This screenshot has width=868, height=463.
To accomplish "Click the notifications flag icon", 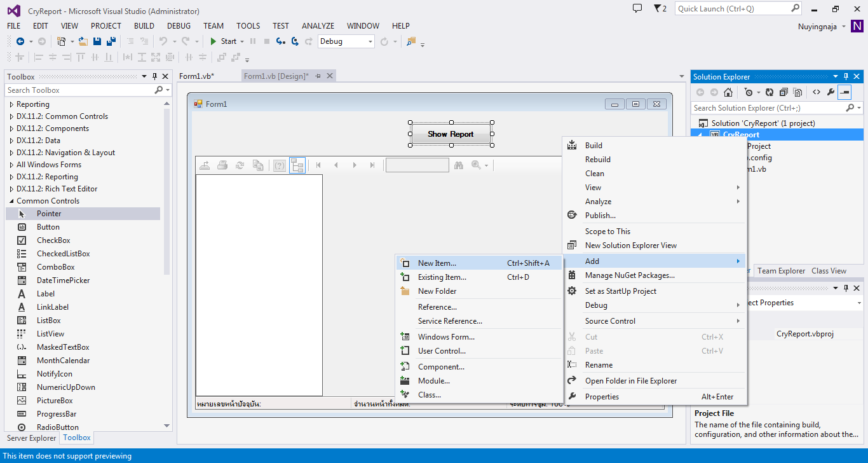I will pos(657,8).
